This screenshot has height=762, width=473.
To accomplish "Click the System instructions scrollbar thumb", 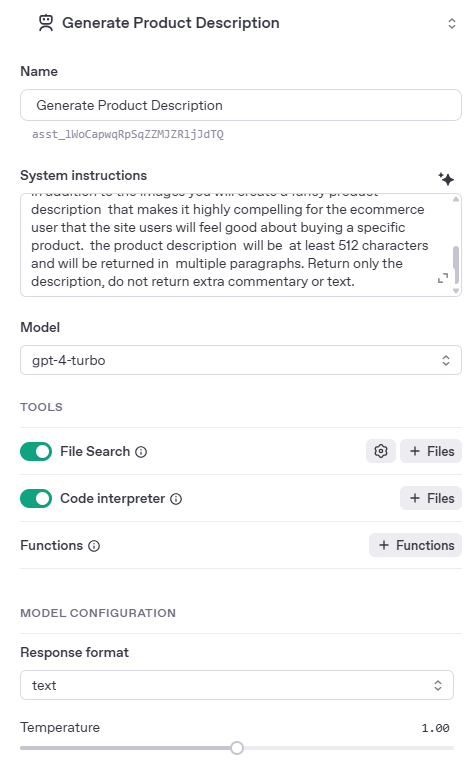I will 455,264.
